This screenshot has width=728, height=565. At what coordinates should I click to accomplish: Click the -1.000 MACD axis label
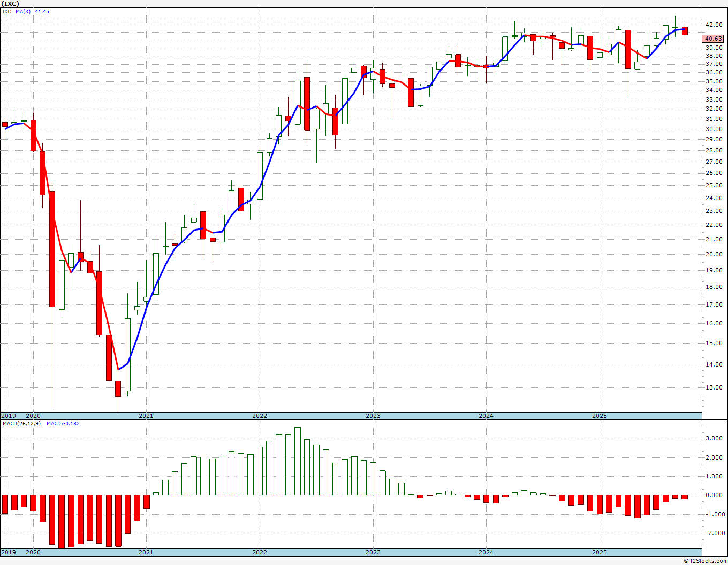point(714,514)
